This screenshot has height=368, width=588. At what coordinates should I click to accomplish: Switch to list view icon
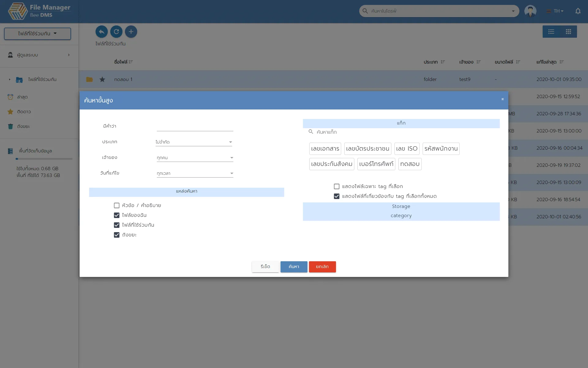(551, 32)
